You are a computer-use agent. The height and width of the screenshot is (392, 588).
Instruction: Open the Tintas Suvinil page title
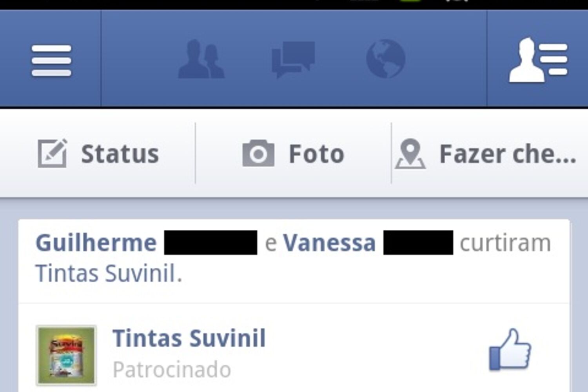click(x=189, y=338)
